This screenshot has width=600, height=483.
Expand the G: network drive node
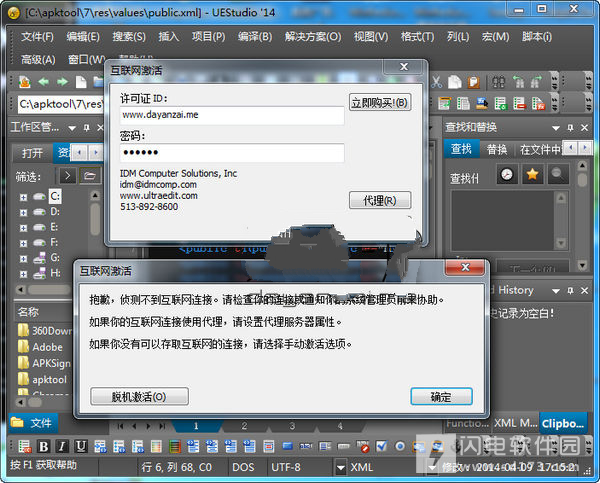(x=24, y=259)
